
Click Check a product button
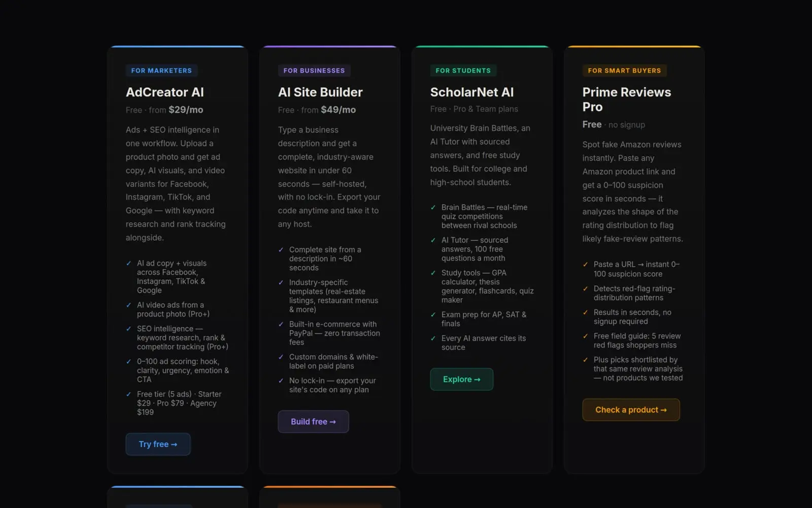click(631, 410)
